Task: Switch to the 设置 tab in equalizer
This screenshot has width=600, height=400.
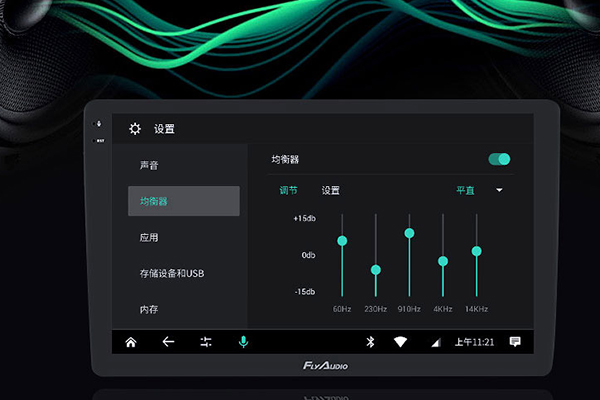Action: point(331,190)
